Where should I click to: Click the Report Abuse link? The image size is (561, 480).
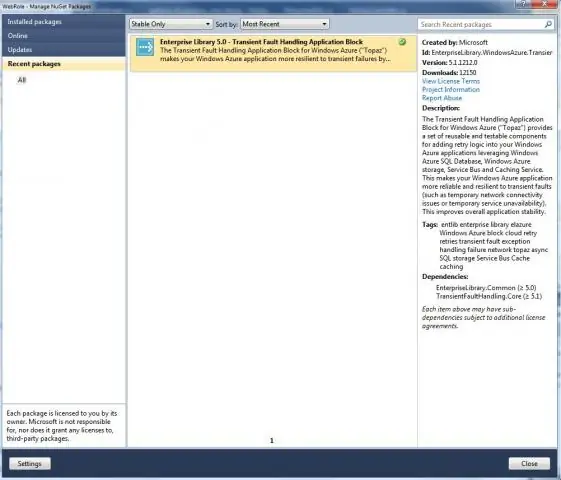(442, 98)
